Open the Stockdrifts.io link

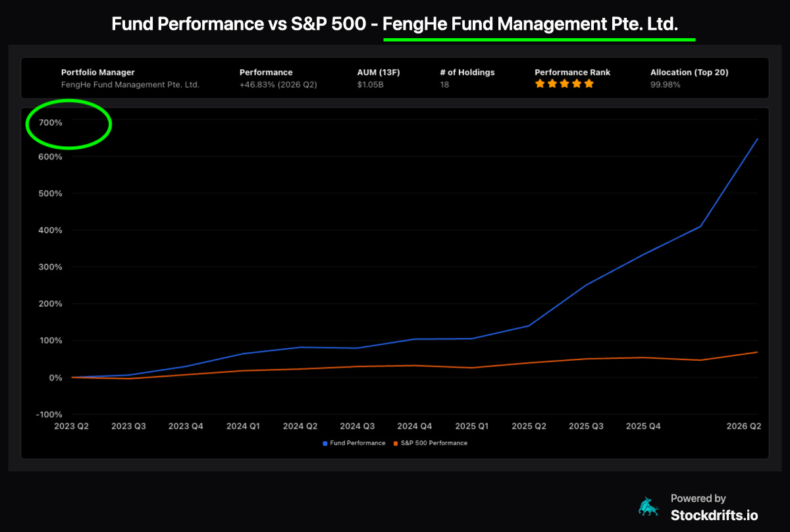[704, 514]
